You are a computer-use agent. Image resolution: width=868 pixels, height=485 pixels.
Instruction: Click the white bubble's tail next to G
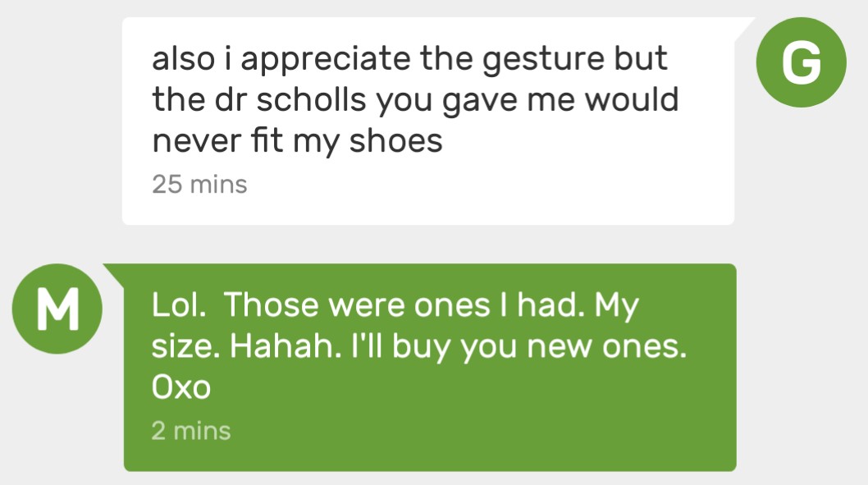tap(744, 29)
